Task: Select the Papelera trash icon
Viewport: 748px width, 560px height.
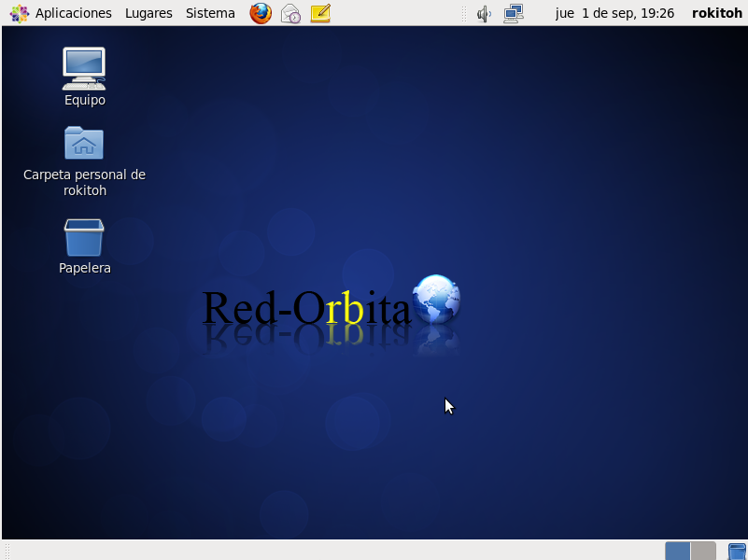Action: [x=84, y=246]
